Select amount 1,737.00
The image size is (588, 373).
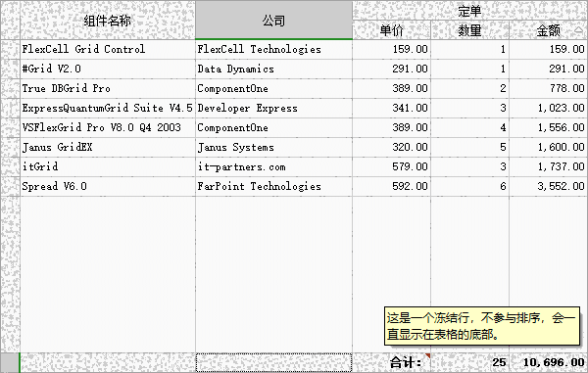pyautogui.click(x=548, y=166)
